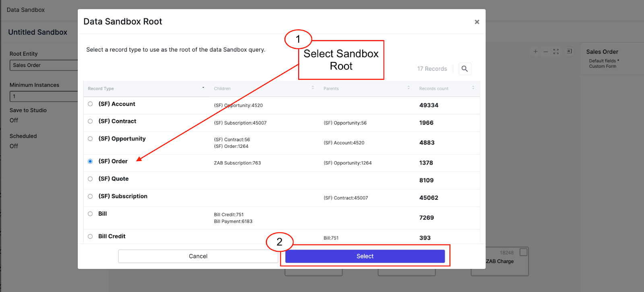
Task: Choose the (SF) Quote radio option
Action: pos(90,179)
